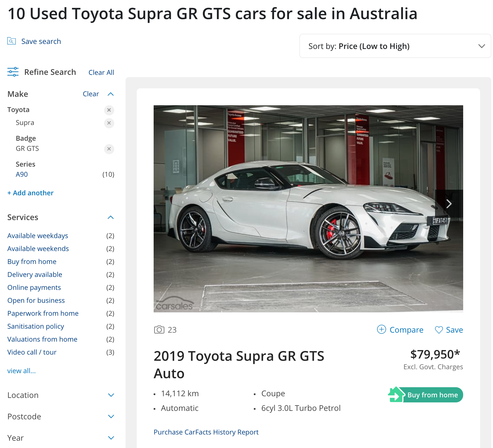
Task: Expand the Year filter
Action: (60, 438)
